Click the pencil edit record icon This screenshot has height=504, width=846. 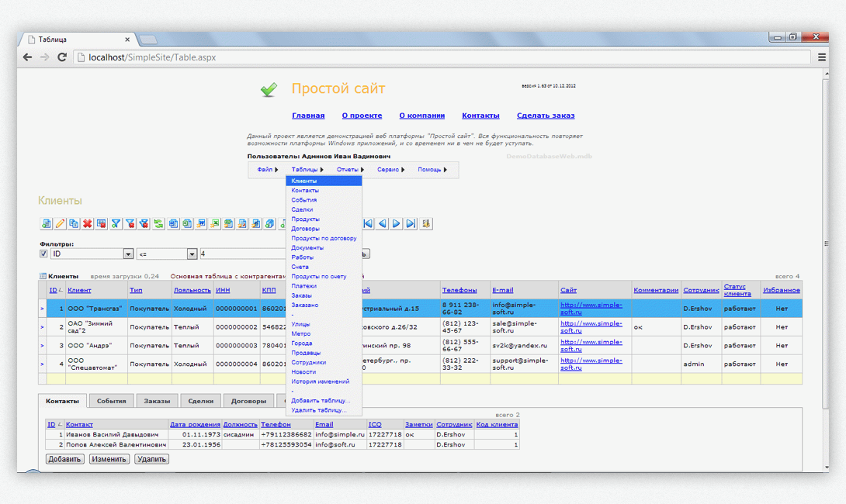click(x=60, y=224)
